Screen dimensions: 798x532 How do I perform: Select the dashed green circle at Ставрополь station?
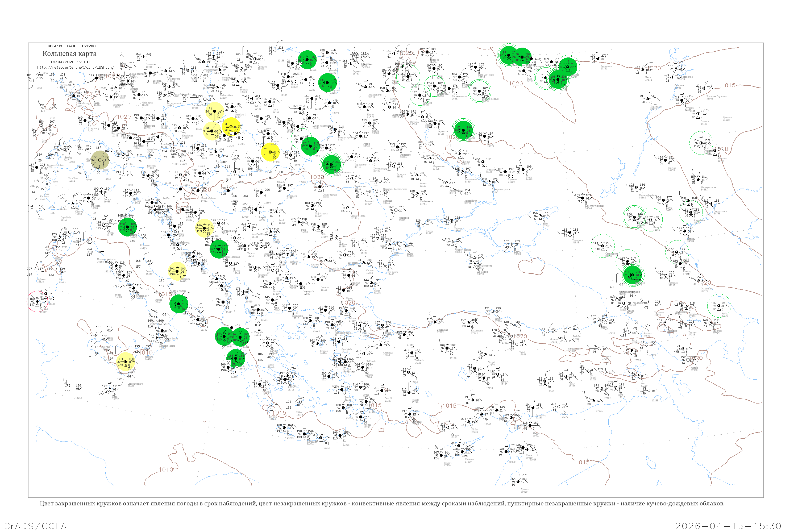(x=602, y=246)
